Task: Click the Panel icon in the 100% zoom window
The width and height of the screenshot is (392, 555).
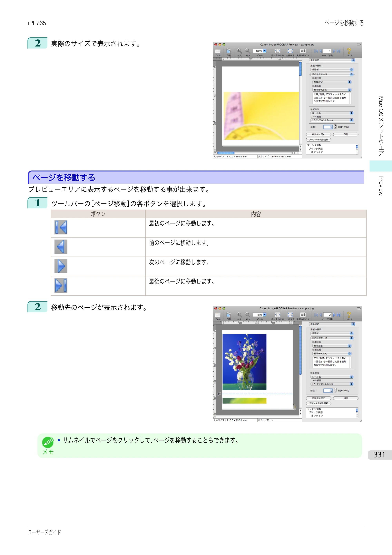Action: (x=218, y=51)
